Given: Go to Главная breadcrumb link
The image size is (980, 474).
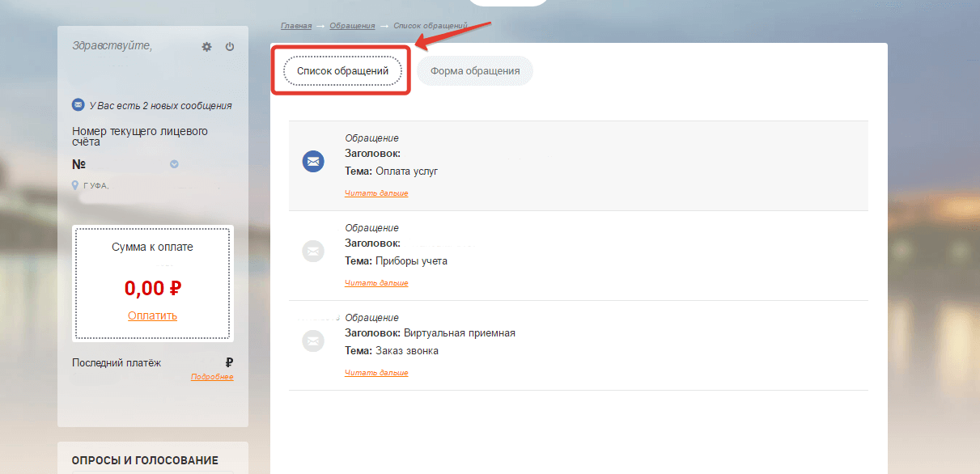Looking at the screenshot, I should tap(296, 26).
